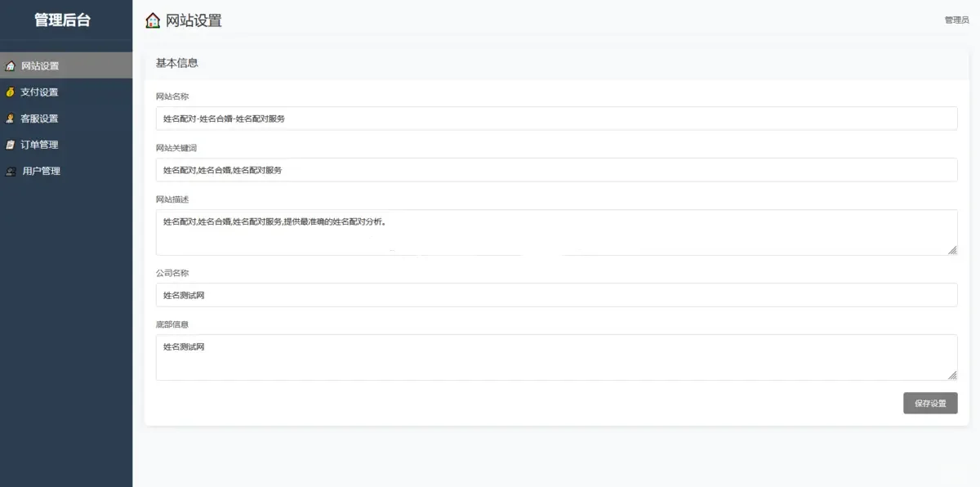980x487 pixels.
Task: Click the house icon beside 网站设置 sidebar item
Action: (11, 66)
